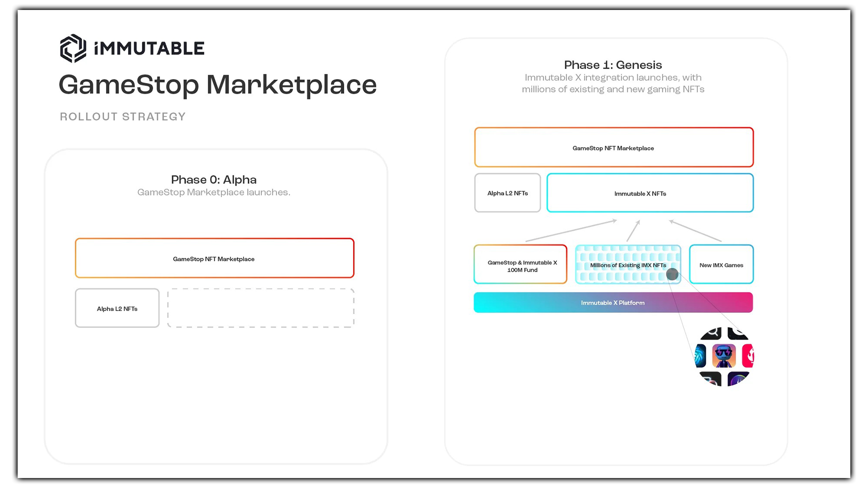Click 'Immutable X integration launches' description
Image resolution: width=868 pixels, height=488 pixels.
click(613, 84)
